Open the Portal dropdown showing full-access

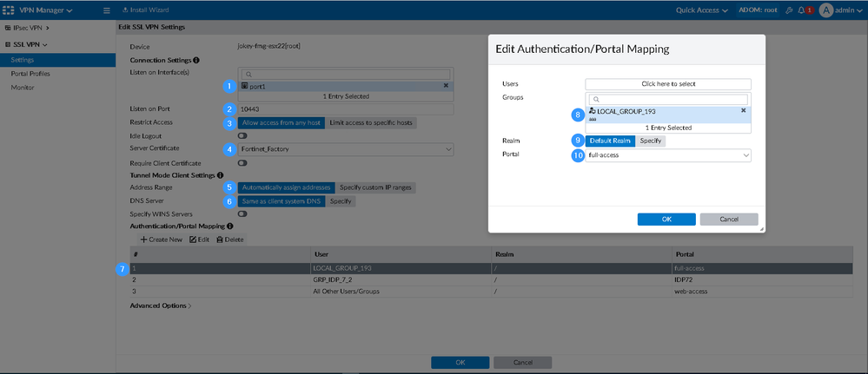667,155
